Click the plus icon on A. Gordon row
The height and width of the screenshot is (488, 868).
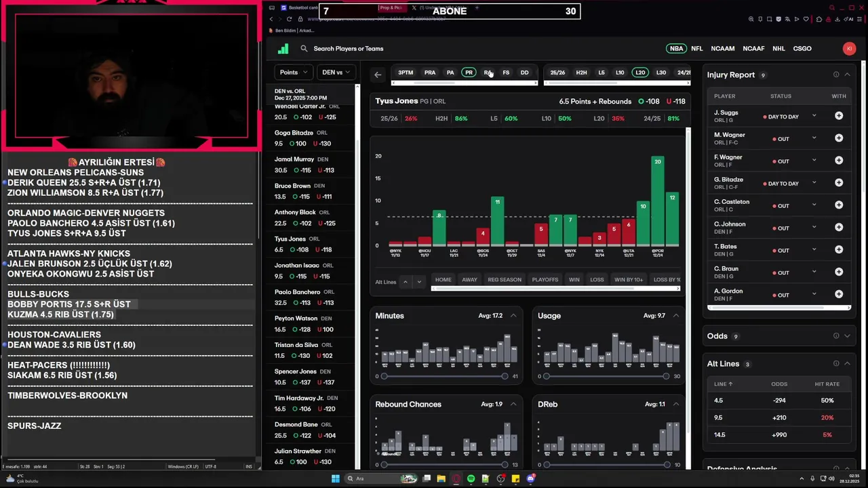coord(839,294)
